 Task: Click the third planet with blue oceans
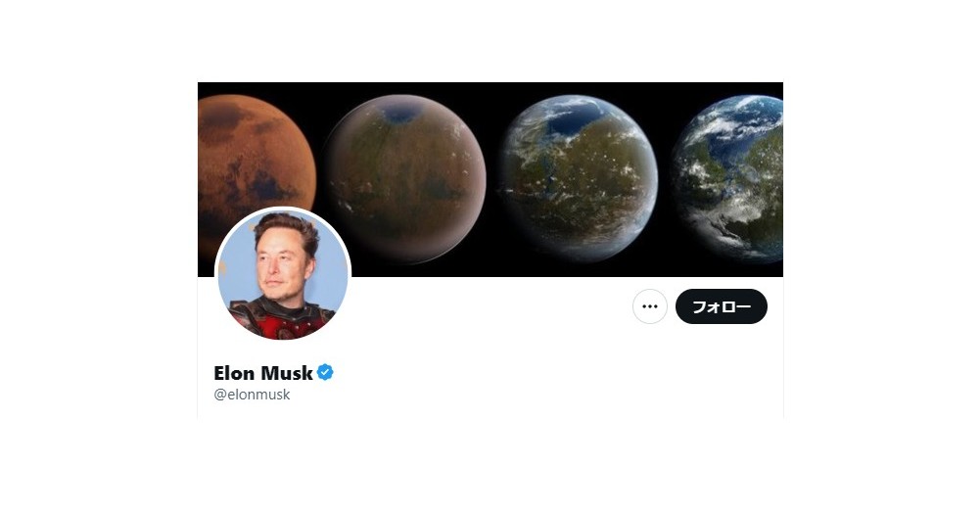click(579, 178)
